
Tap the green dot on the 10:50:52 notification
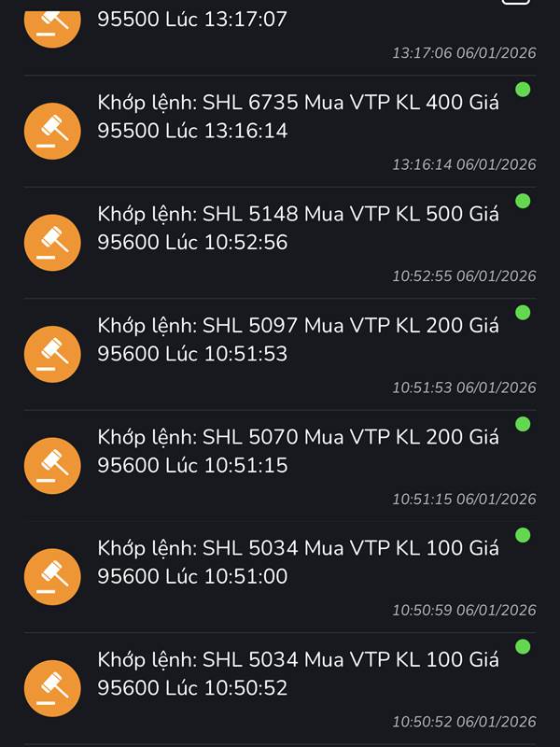[x=523, y=646]
